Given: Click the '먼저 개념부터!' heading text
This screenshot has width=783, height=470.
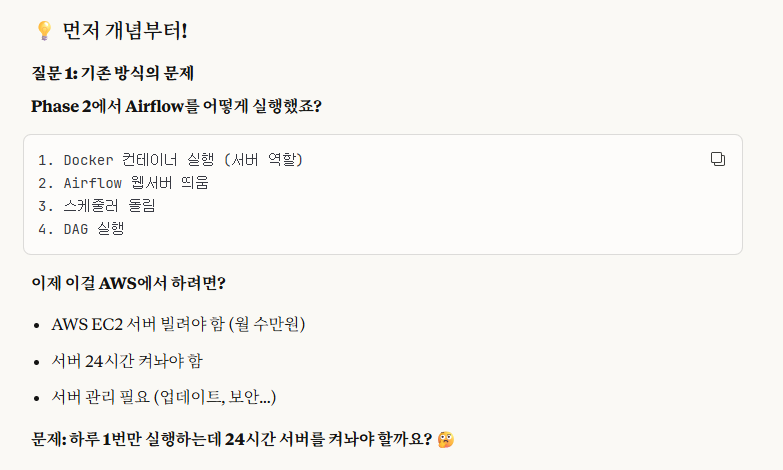Looking at the screenshot, I should [x=125, y=30].
